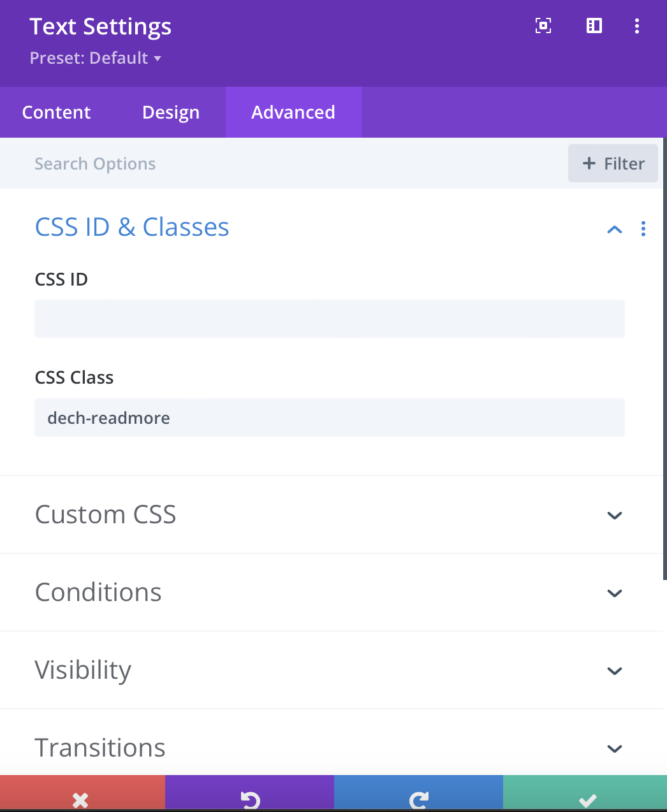Open CSS ID & Classes section options menu
This screenshot has width=667, height=812.
pyautogui.click(x=643, y=229)
